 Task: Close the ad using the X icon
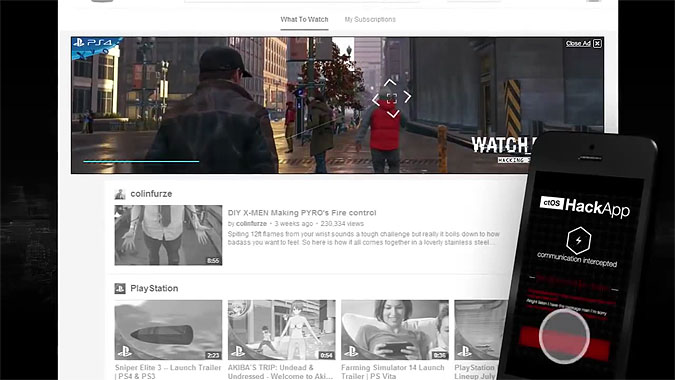[x=597, y=43]
